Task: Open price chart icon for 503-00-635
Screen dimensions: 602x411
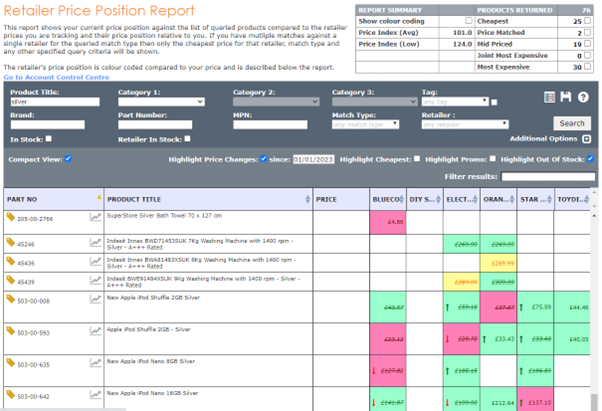Action: tap(95, 363)
